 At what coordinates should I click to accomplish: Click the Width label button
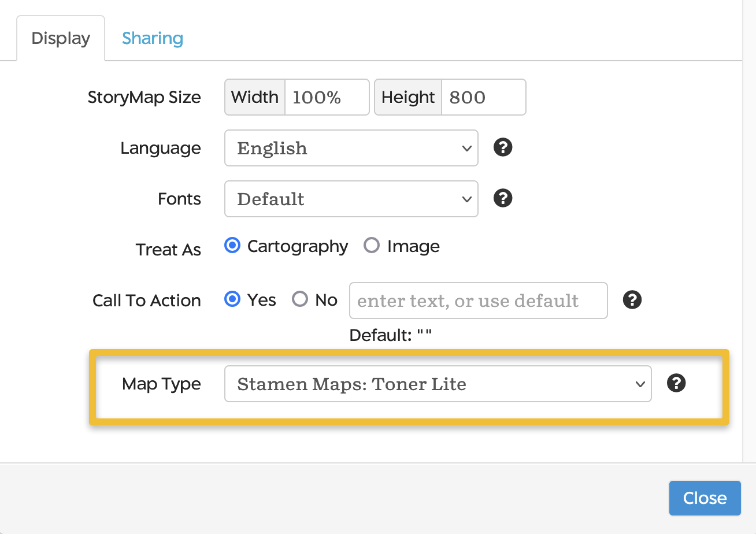(255, 97)
